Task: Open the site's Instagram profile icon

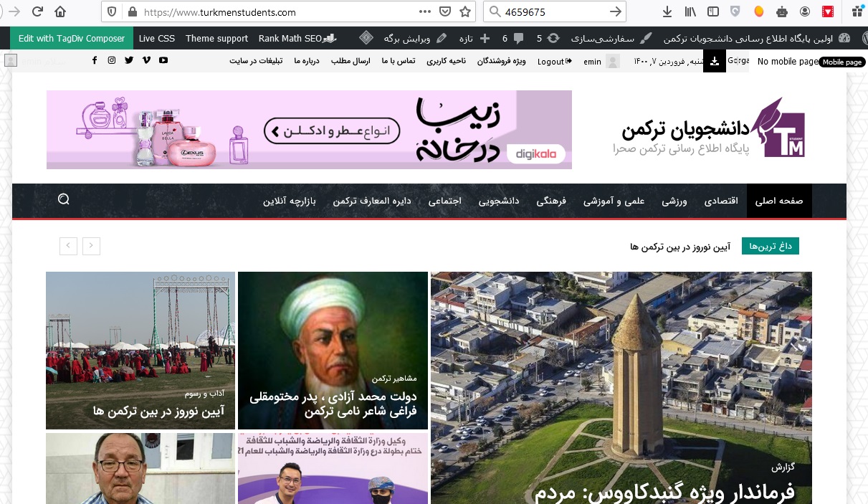Action: [112, 60]
